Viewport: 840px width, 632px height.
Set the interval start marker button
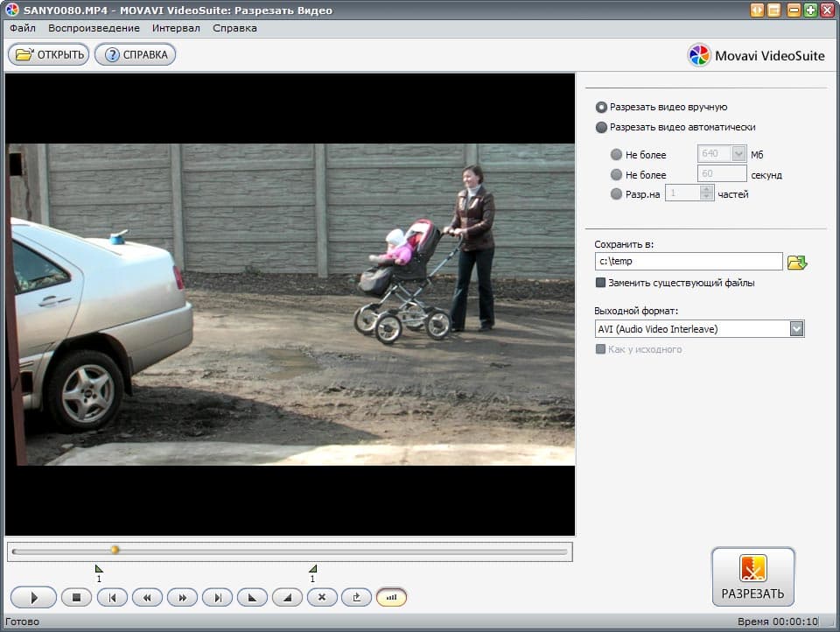point(252,598)
